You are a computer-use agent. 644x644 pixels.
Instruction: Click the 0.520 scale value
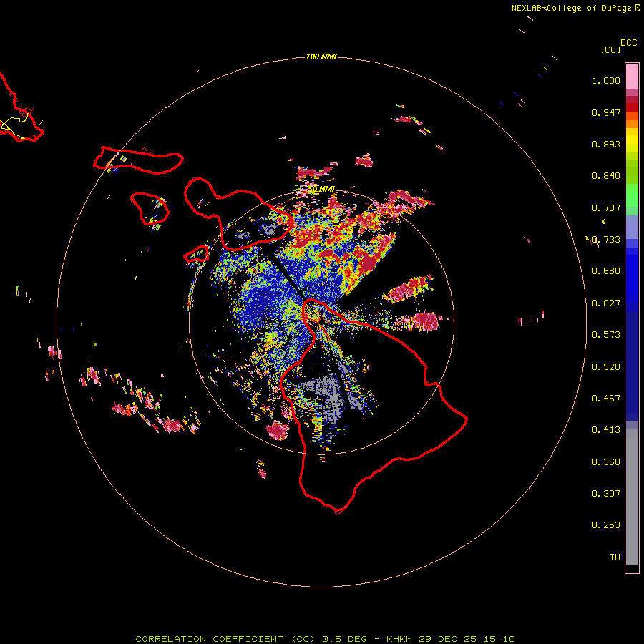[606, 367]
